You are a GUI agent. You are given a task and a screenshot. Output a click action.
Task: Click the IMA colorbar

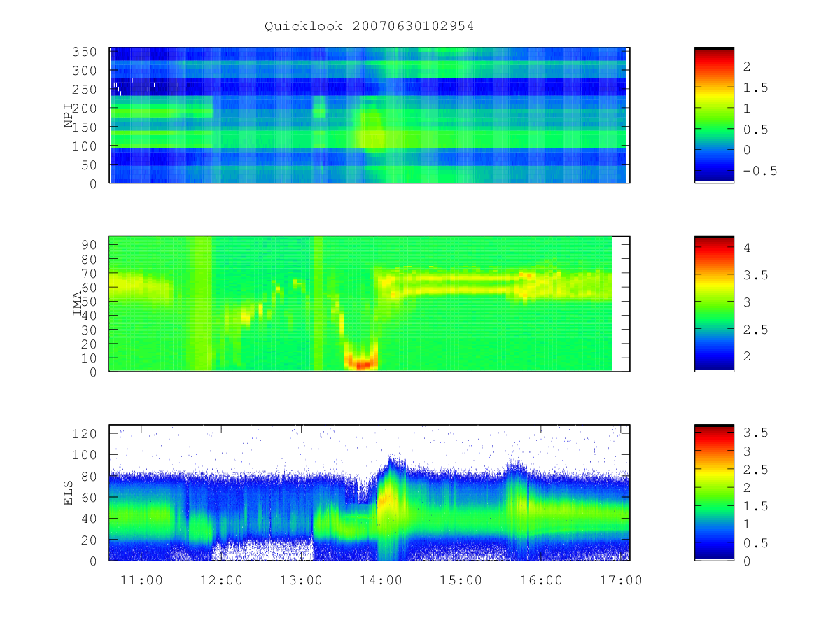(x=714, y=303)
